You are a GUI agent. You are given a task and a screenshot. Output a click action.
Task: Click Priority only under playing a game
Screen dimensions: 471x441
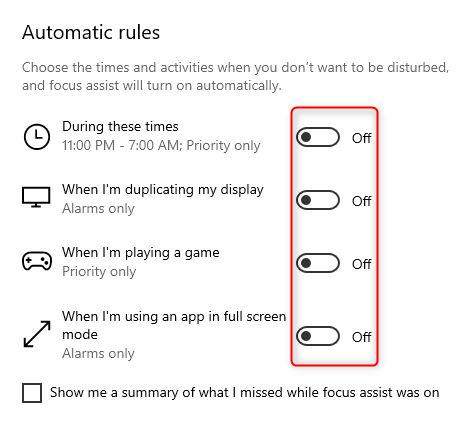(x=99, y=272)
